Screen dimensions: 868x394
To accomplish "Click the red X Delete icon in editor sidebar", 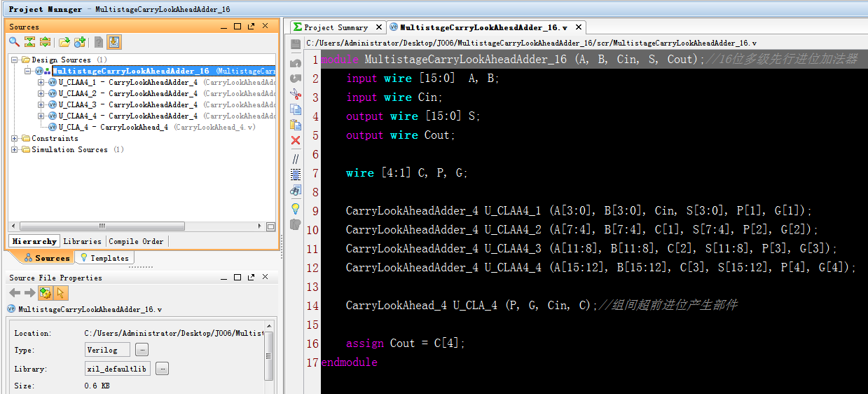I will coord(296,140).
